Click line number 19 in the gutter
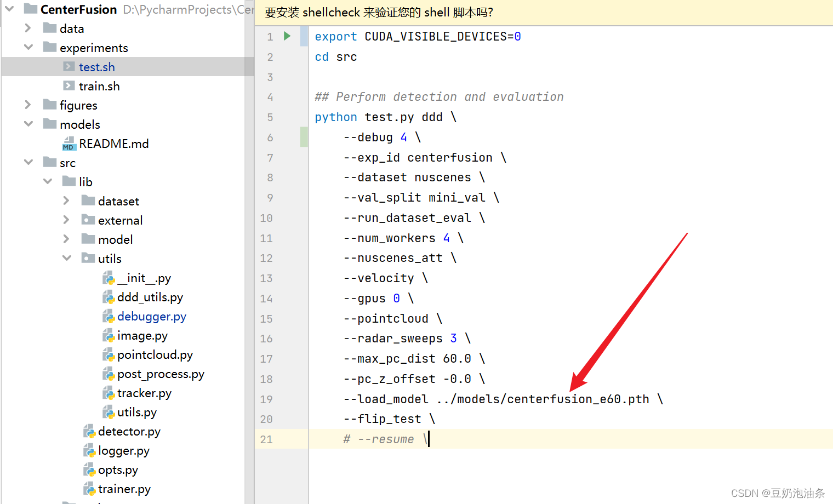The image size is (833, 504). point(266,399)
